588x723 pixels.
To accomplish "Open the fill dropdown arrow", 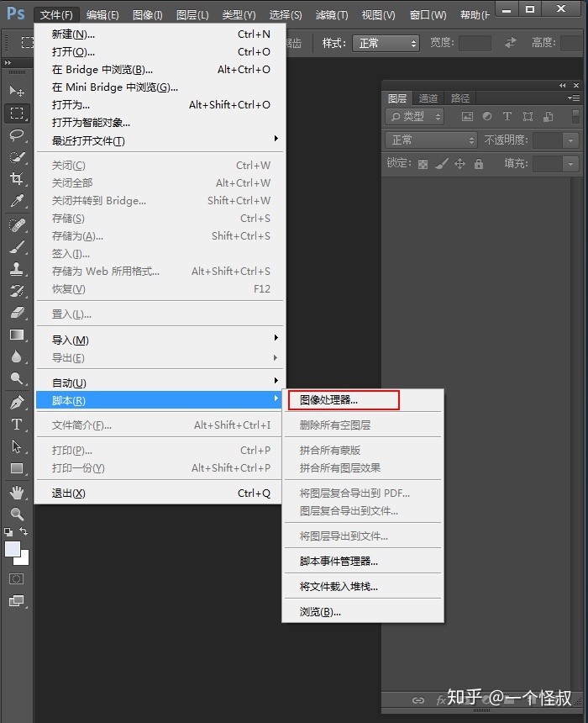I will tap(570, 164).
